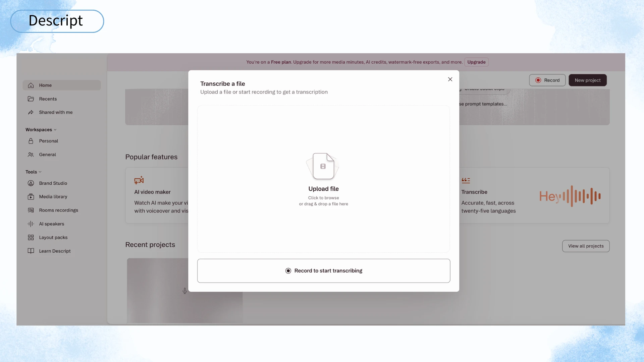
Task: Click the 'Media library' label
Action: [x=53, y=197]
